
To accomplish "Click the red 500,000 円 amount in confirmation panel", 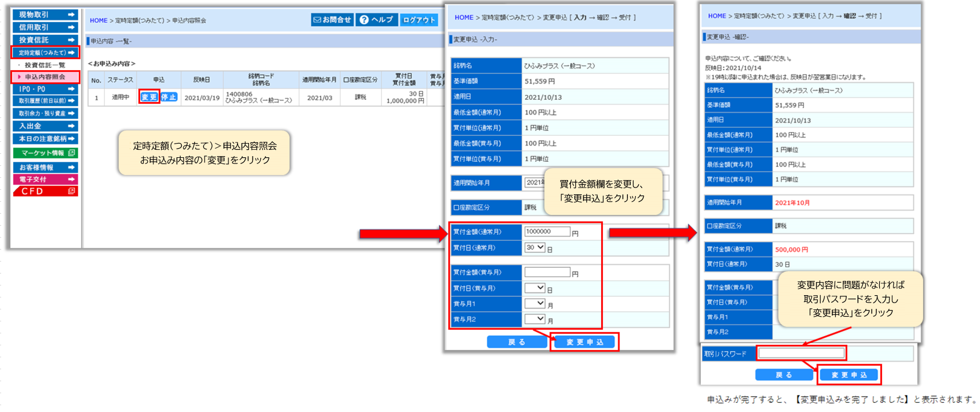I will click(791, 250).
